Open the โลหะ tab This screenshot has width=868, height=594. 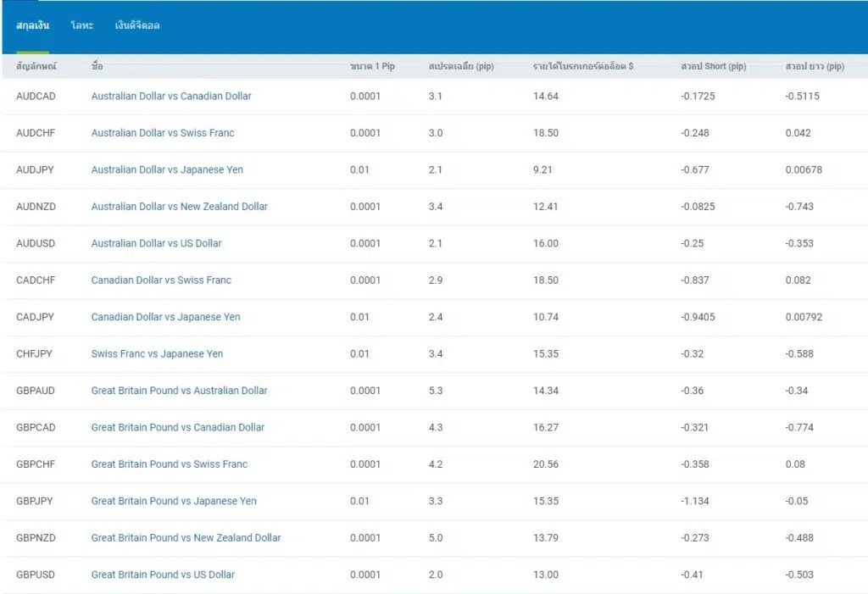point(82,25)
